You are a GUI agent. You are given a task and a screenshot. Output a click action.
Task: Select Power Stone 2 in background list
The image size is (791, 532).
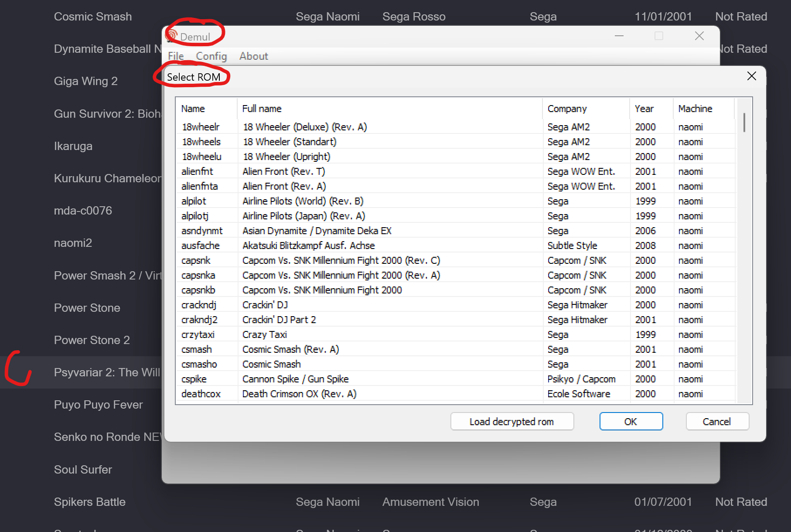pyautogui.click(x=92, y=340)
